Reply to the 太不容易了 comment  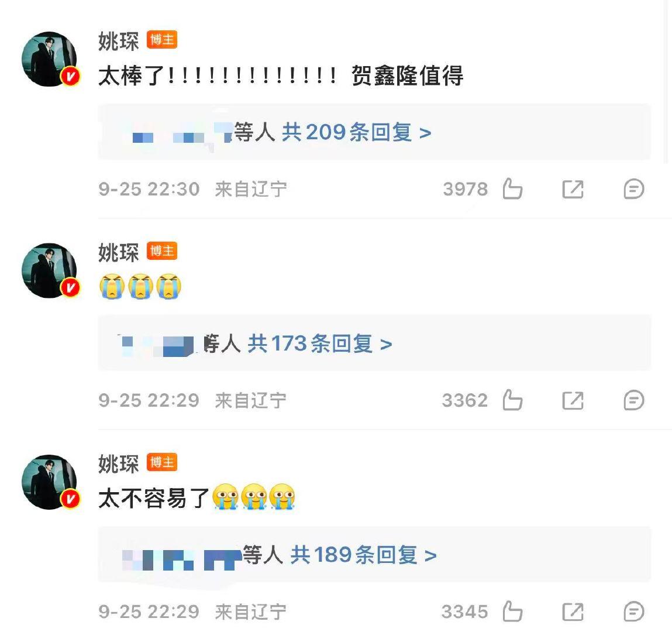click(x=634, y=612)
